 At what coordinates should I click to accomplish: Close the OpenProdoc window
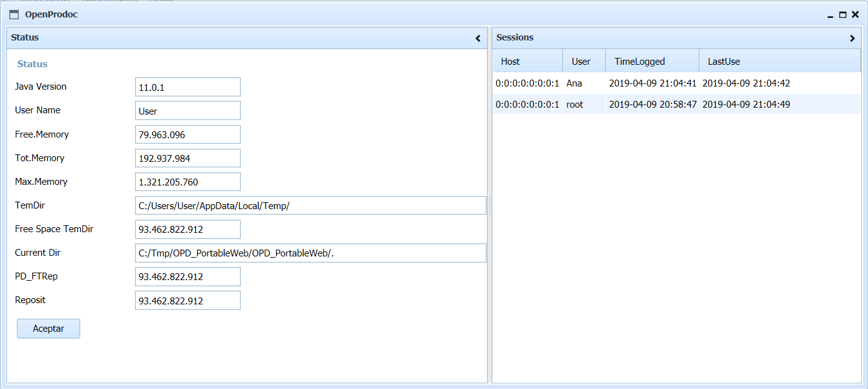click(856, 15)
